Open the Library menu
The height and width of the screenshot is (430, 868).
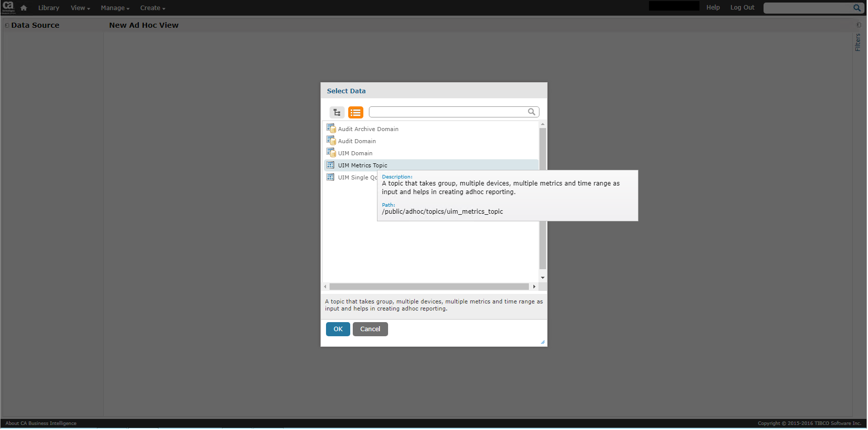tap(49, 8)
